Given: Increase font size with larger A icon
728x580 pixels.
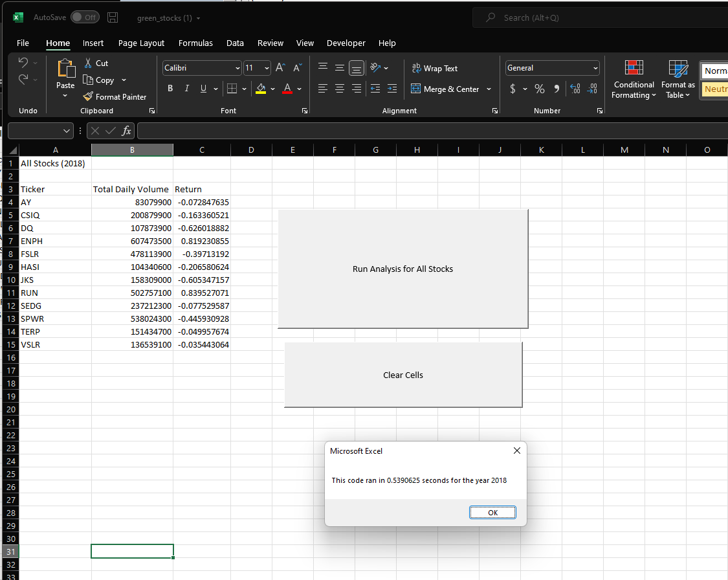Looking at the screenshot, I should (x=280, y=68).
